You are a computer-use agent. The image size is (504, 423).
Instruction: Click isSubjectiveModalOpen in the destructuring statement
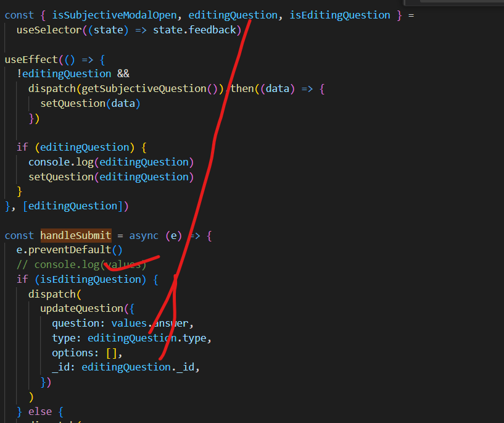104,15
